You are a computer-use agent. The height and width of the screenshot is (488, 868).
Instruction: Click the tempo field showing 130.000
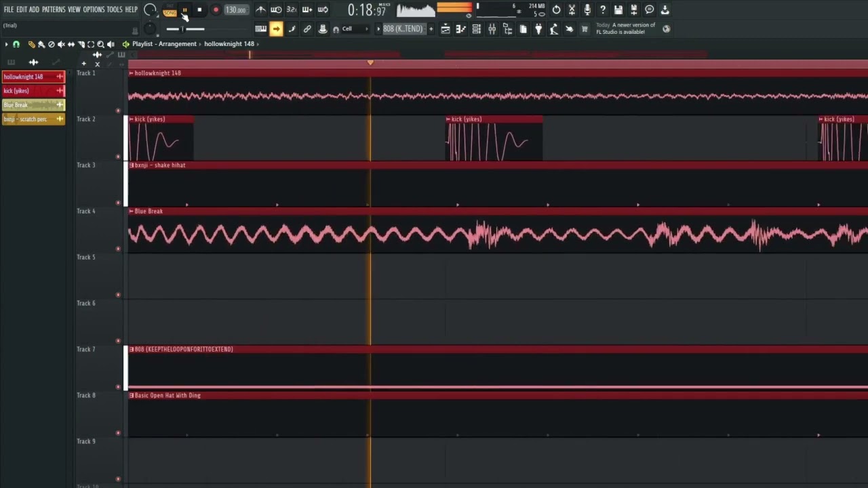[x=235, y=10]
